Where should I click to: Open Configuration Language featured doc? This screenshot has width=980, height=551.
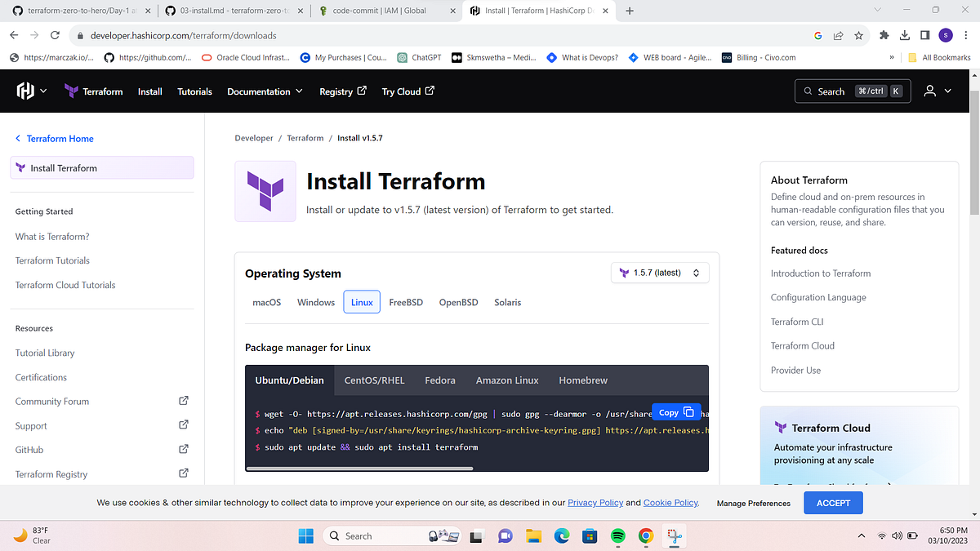[818, 297]
